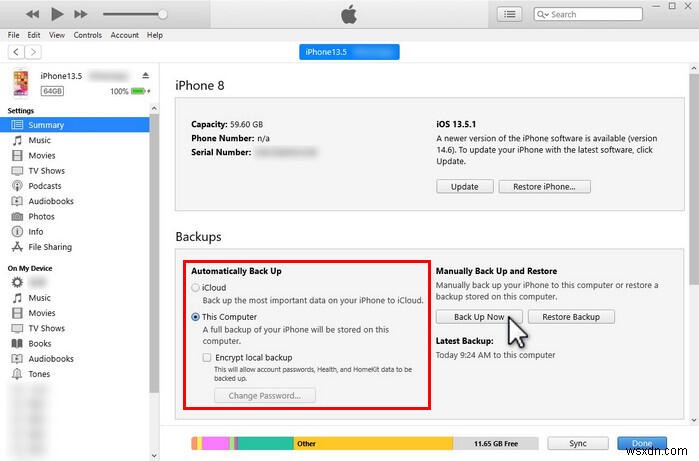Image resolution: width=699 pixels, height=461 pixels.
Task: Select Summary in Settings sidebar
Action: (74, 125)
